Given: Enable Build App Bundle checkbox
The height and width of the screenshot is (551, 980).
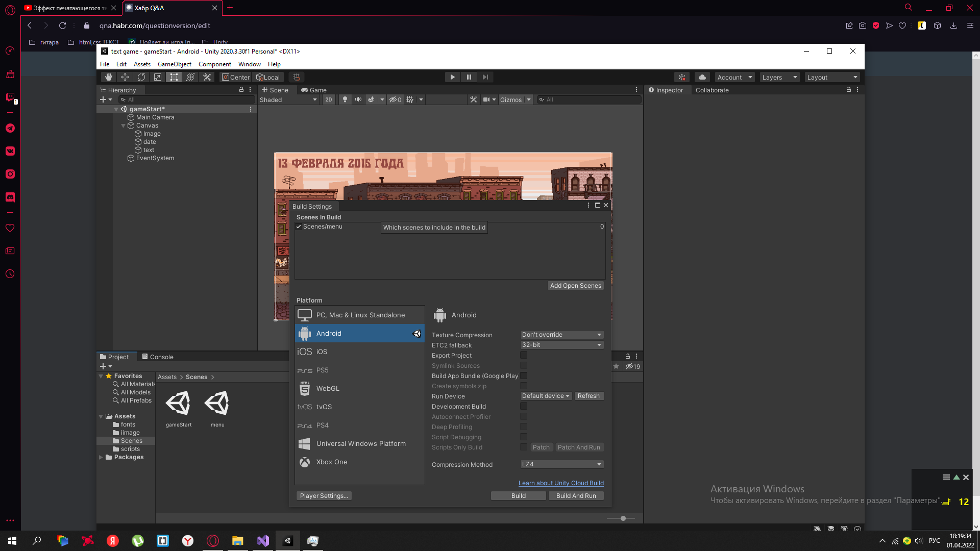Looking at the screenshot, I should [524, 375].
